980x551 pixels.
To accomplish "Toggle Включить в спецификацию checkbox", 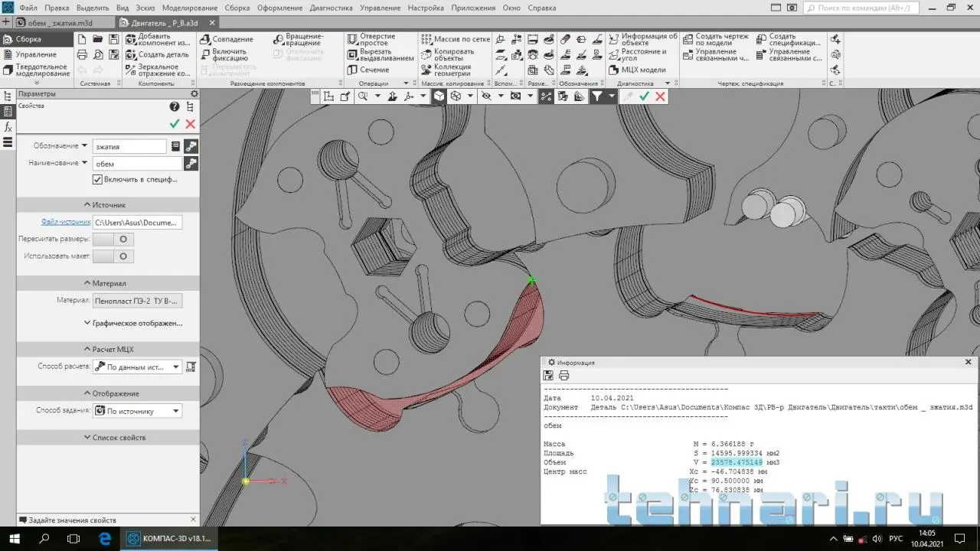I will [x=97, y=180].
